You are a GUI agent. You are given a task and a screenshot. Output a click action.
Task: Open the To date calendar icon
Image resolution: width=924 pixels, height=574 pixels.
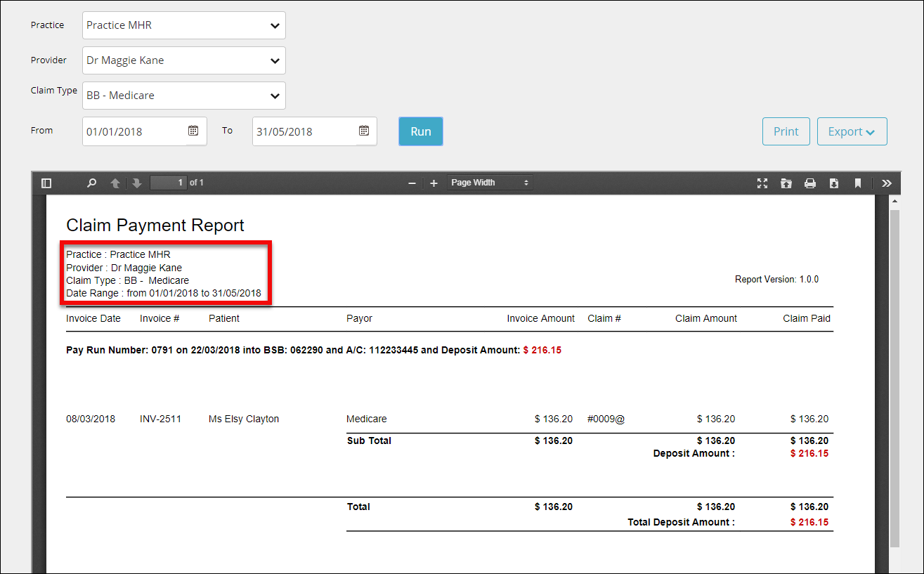coord(364,131)
